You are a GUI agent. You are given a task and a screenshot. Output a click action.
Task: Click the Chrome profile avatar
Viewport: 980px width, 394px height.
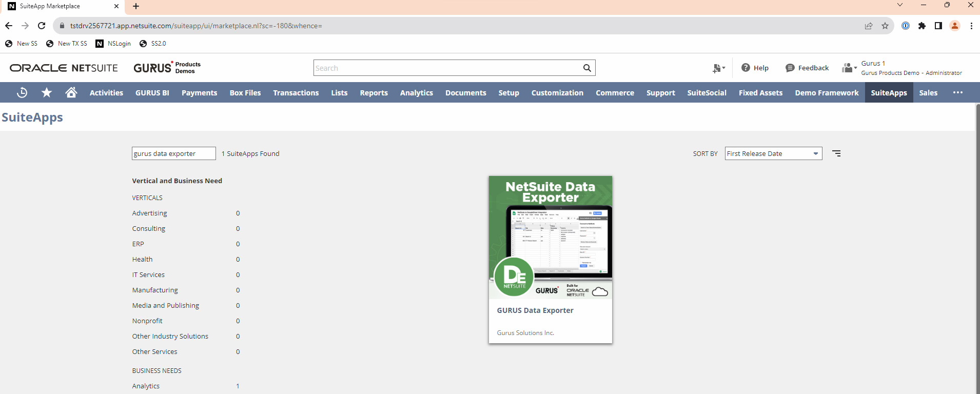(955, 26)
